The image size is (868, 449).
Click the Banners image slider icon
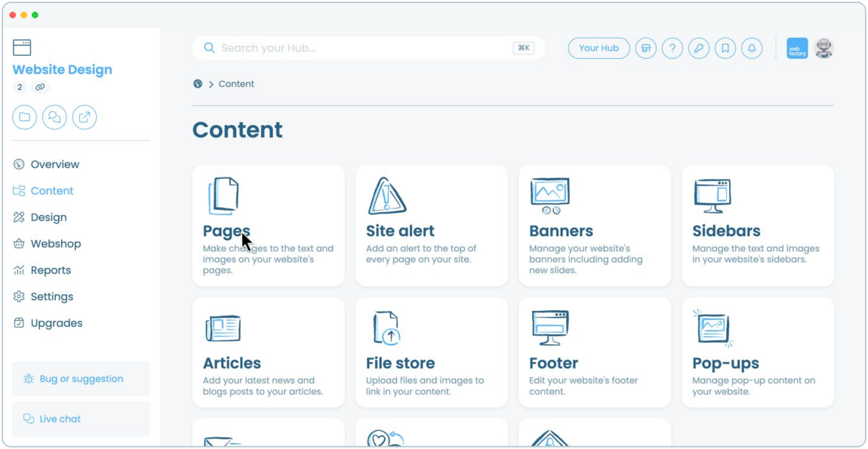point(550,196)
